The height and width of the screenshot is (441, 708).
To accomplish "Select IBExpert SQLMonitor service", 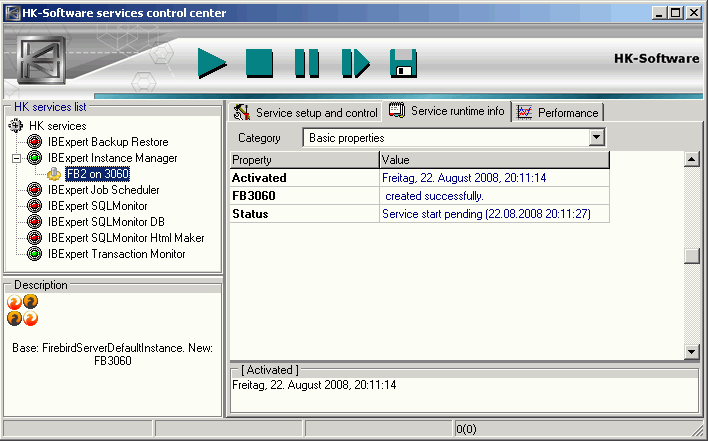I will 98,206.
